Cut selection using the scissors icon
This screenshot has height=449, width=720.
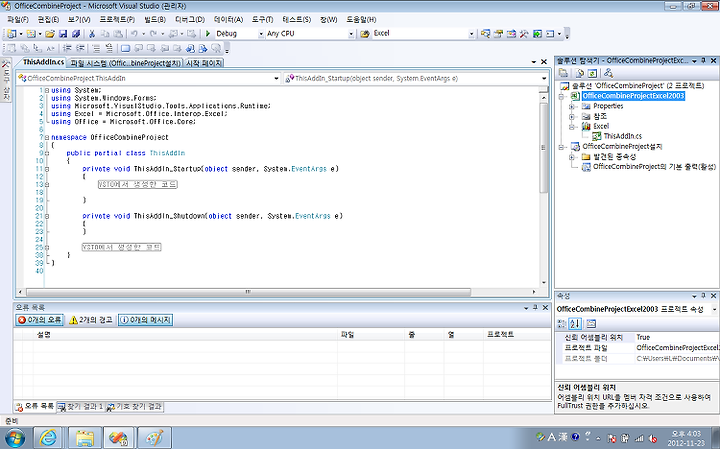pos(92,34)
